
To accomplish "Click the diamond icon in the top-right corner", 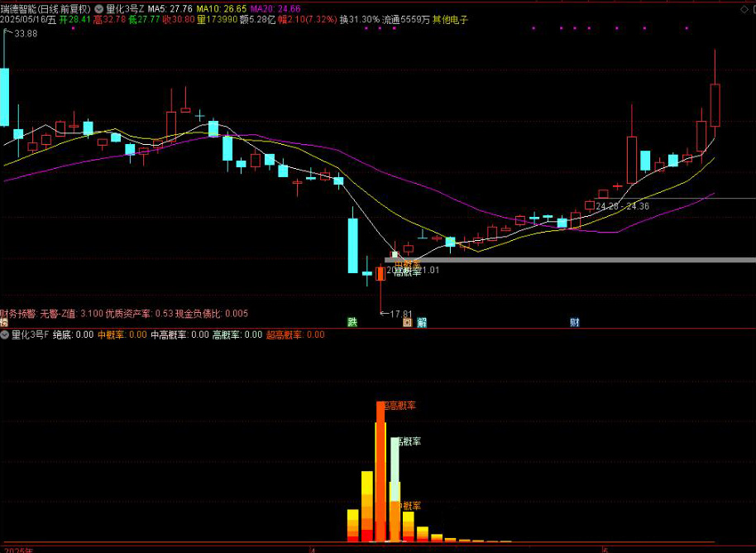I will point(744,9).
